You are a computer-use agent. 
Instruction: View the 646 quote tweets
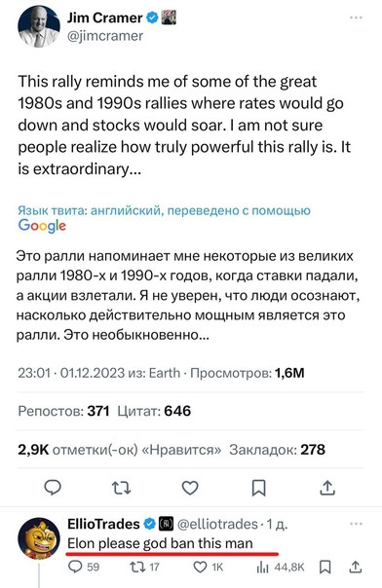(154, 411)
